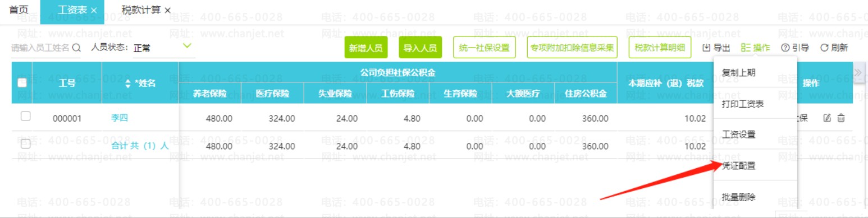Viewport: 868px width, 218px height.
Task: Open the 引导 guide help
Action: click(x=795, y=48)
